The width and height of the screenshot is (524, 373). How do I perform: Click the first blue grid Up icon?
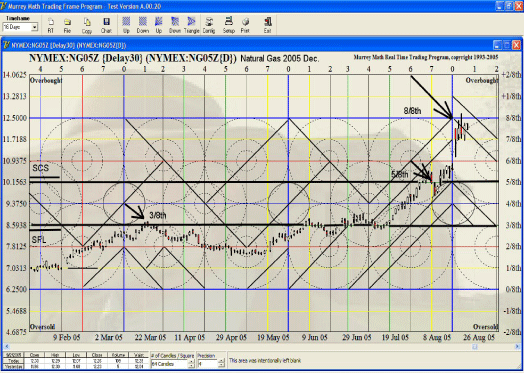126,25
